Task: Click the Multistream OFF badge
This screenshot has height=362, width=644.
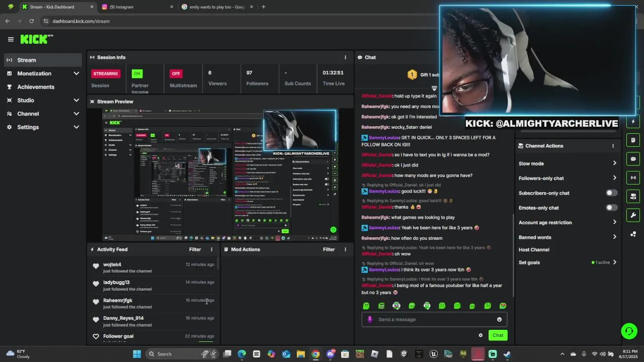Action: click(176, 73)
